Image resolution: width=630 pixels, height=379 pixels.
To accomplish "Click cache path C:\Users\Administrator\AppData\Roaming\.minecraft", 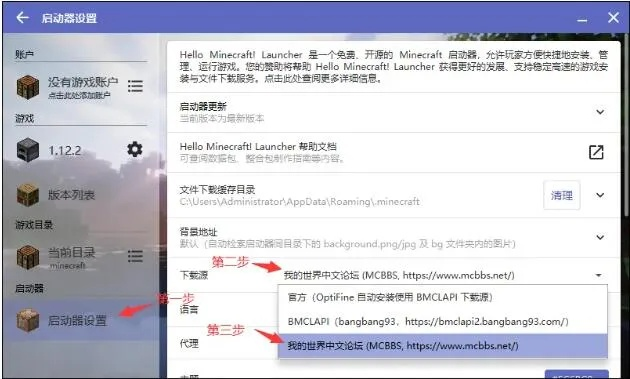I will (300, 201).
